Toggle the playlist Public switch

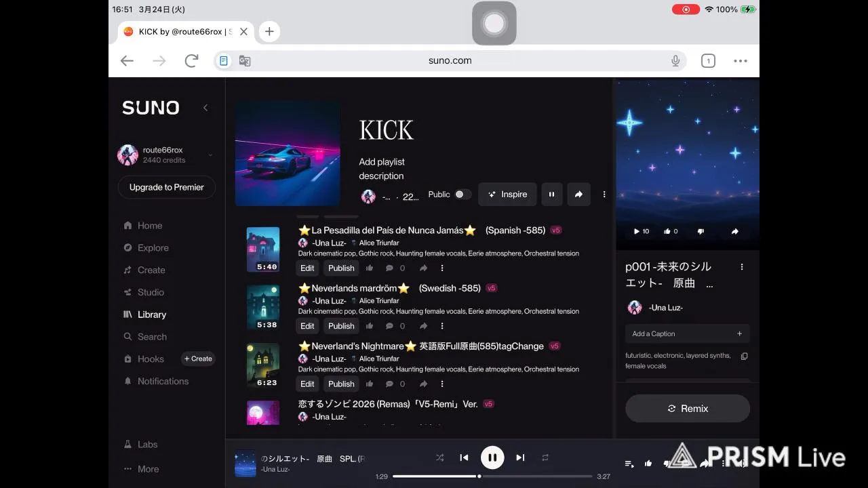point(462,195)
